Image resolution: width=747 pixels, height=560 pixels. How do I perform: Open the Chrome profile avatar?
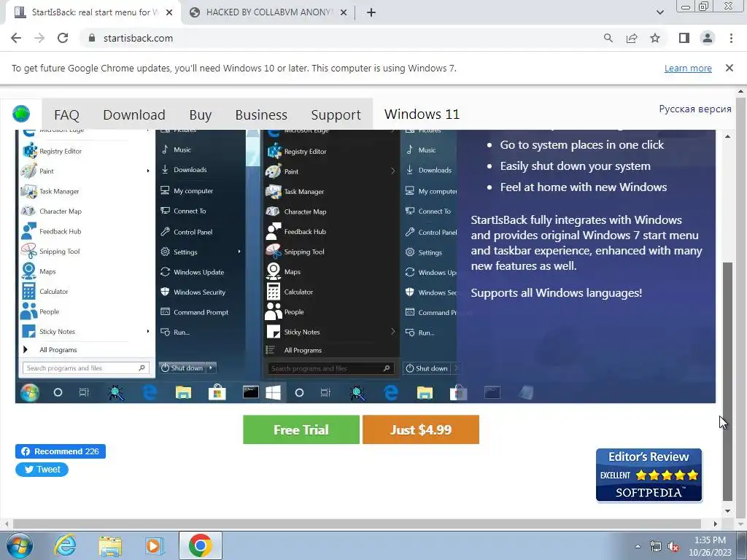708,38
